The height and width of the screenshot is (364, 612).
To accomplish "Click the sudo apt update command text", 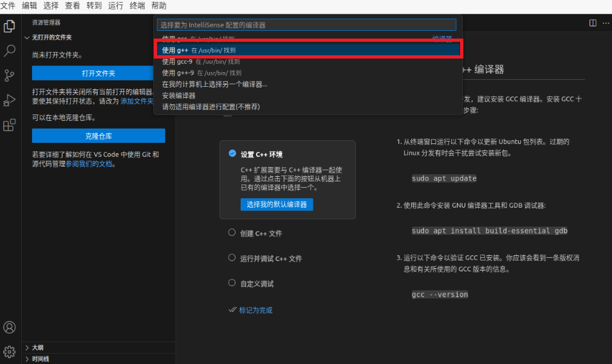I will (444, 178).
